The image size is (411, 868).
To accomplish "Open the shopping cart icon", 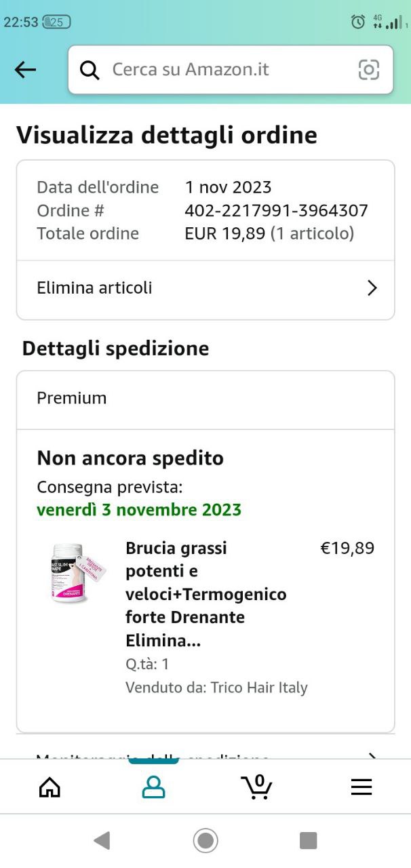I will (x=256, y=787).
